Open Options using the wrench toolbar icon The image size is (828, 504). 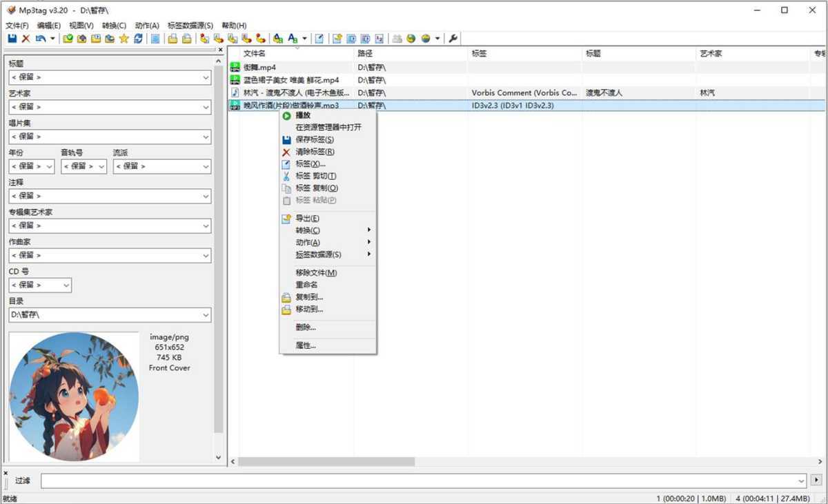[454, 39]
